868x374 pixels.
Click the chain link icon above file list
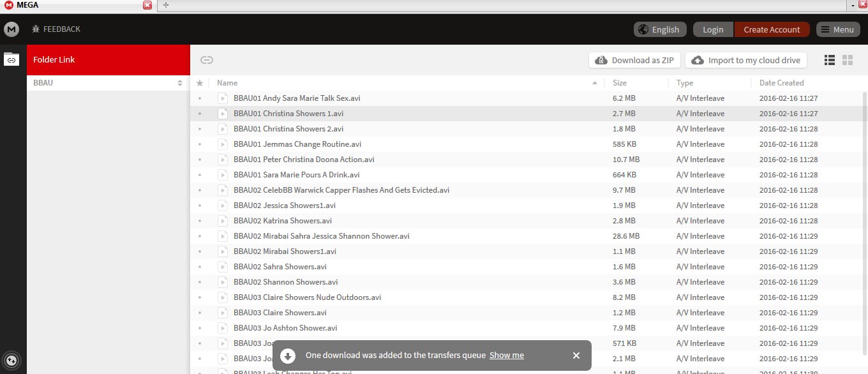[x=206, y=60]
